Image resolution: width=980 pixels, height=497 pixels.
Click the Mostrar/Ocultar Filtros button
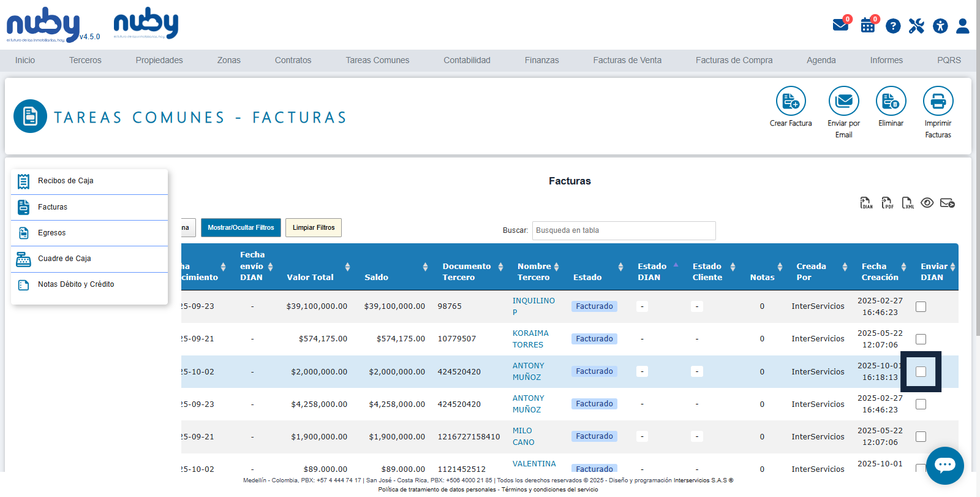click(x=241, y=227)
